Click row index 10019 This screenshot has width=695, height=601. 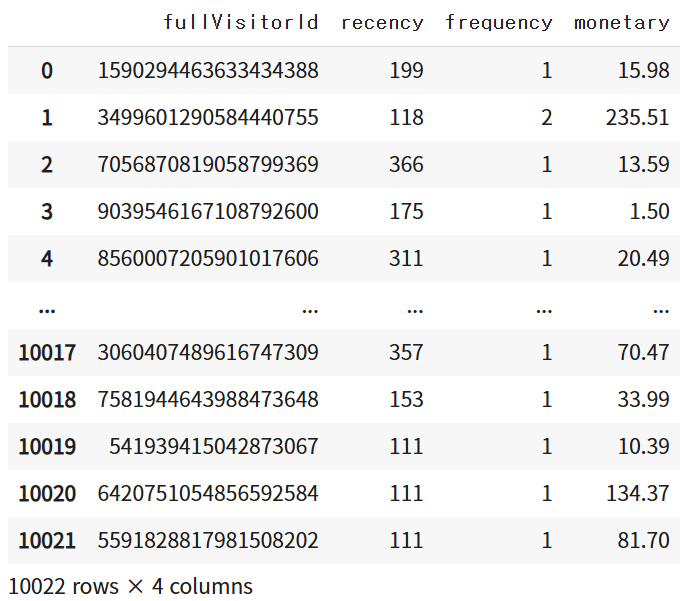pyautogui.click(x=47, y=446)
